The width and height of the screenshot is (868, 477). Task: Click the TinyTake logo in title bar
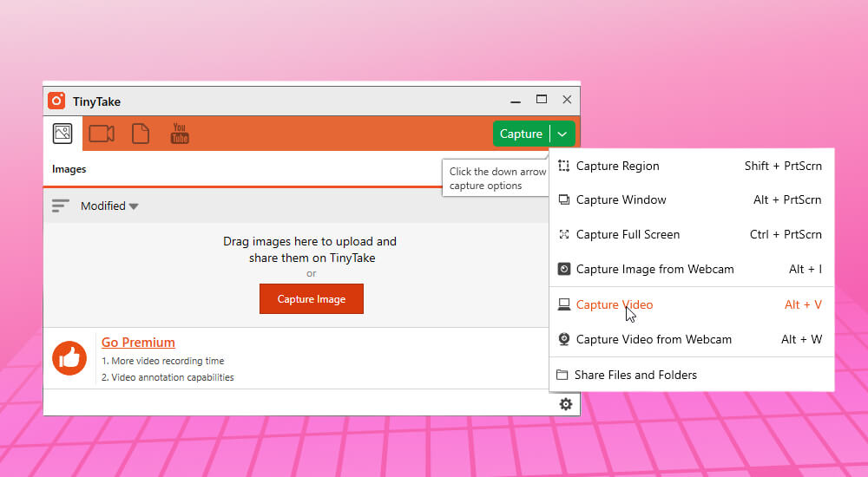56,101
